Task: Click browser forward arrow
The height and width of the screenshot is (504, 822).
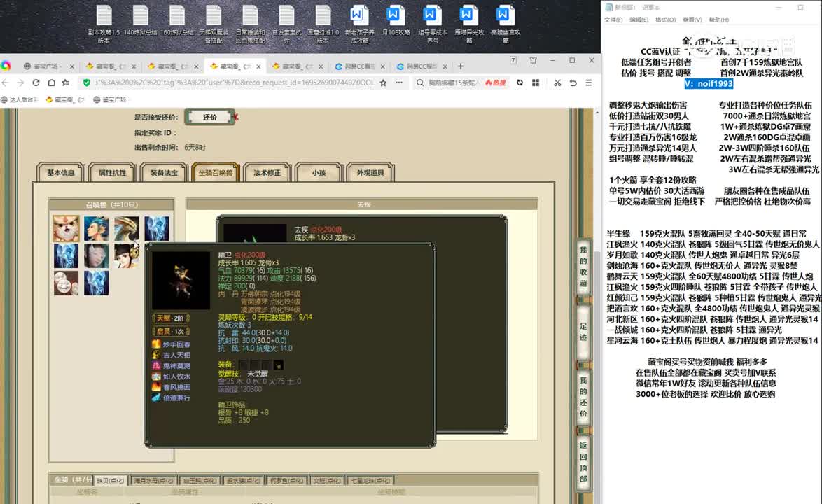Action: tap(20, 83)
